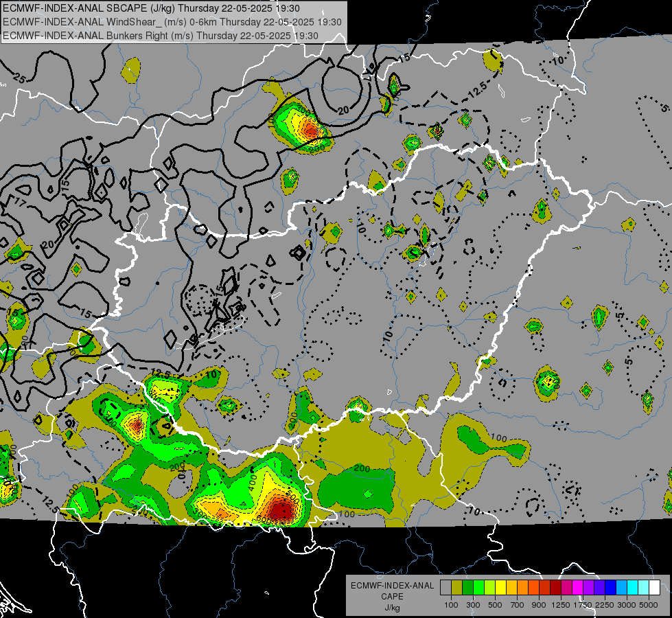The width and height of the screenshot is (672, 618).
Task: Click the legend label '100'
Action: [x=451, y=605]
